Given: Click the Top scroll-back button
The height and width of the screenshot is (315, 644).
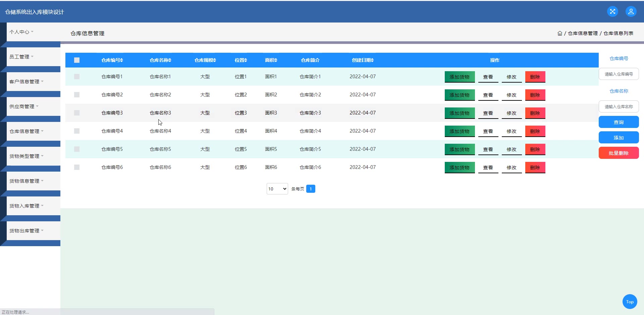Looking at the screenshot, I should tap(630, 302).
